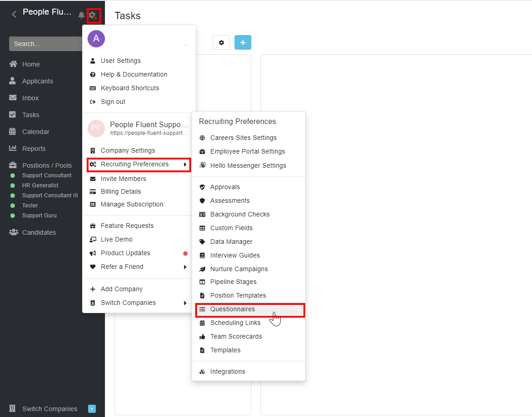532x417 pixels.
Task: Click the Candidates group icon
Action: pyautogui.click(x=14, y=232)
